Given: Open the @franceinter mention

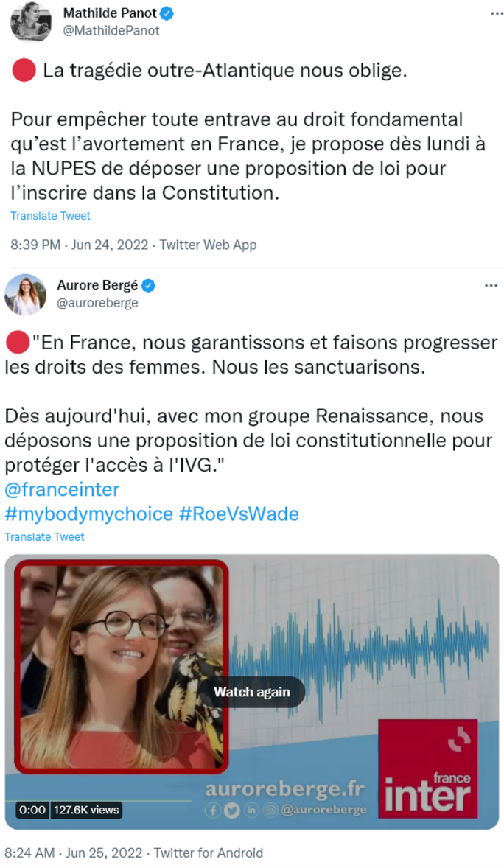Looking at the screenshot, I should pyautogui.click(x=62, y=489).
